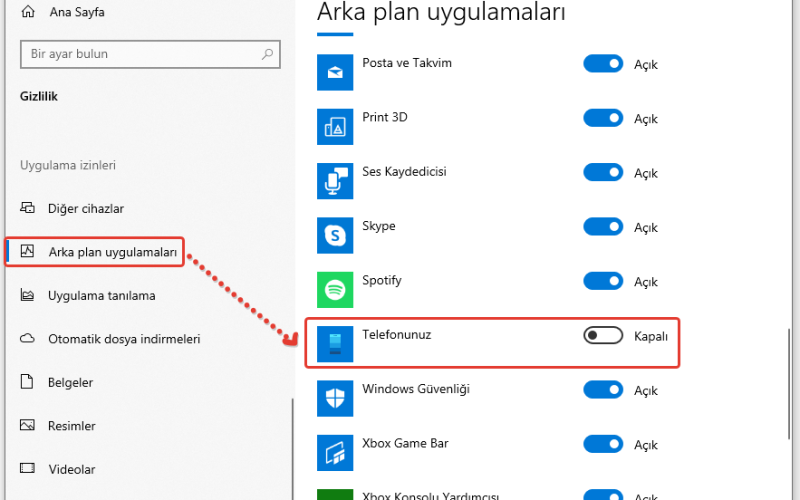800x500 pixels.
Task: Click the Ses Kaydedicisi label
Action: pos(404,171)
